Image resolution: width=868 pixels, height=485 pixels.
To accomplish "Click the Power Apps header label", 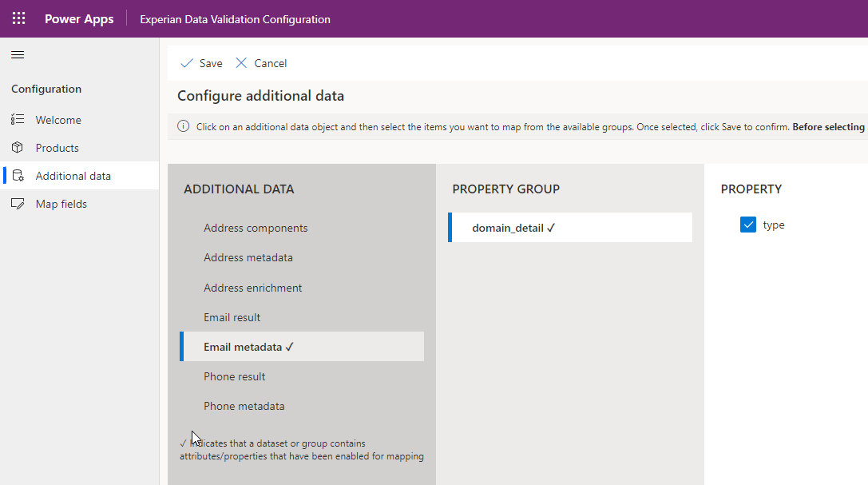I will (79, 18).
